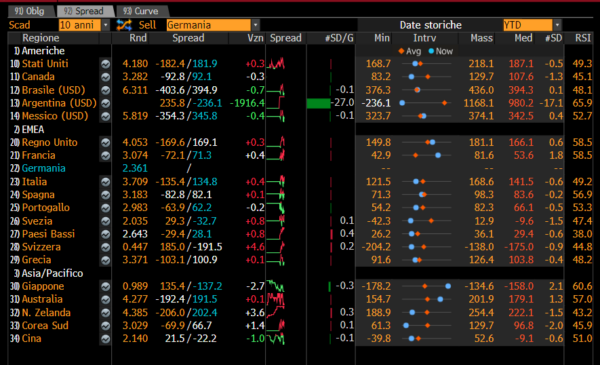The height and width of the screenshot is (365, 600).
Task: Click Argentina's green #SD/G bar
Action: [318, 103]
